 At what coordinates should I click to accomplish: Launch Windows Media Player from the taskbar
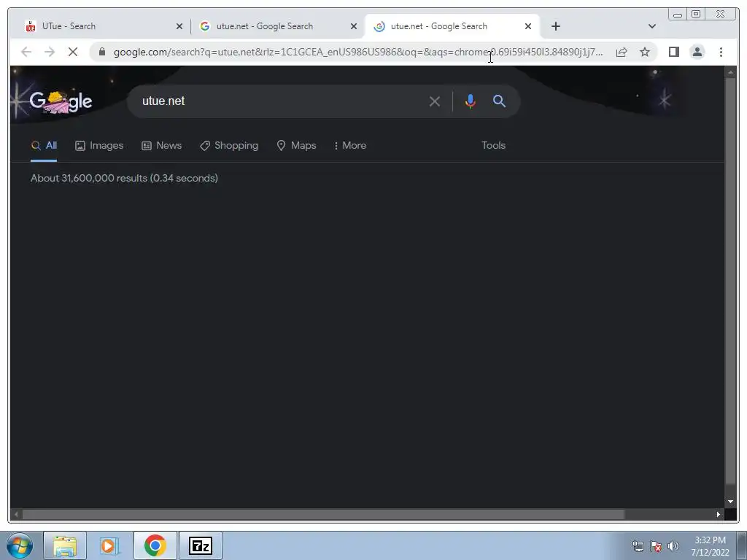(x=109, y=545)
